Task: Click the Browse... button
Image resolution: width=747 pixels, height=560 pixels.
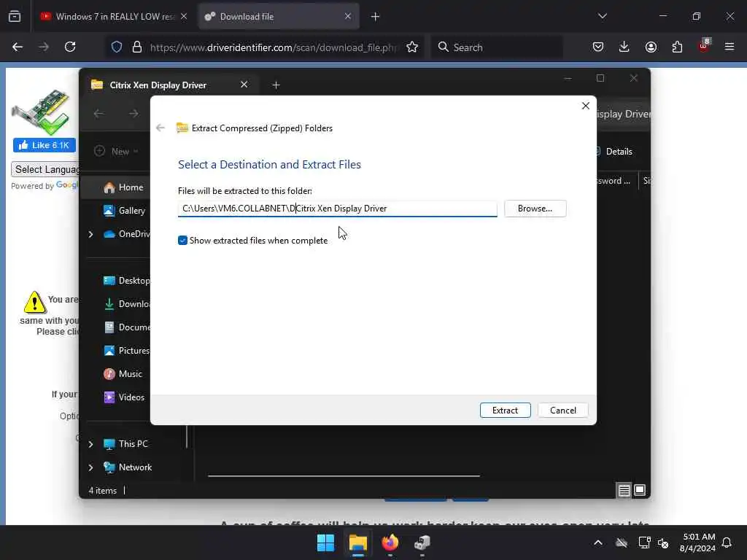Action: pos(535,209)
